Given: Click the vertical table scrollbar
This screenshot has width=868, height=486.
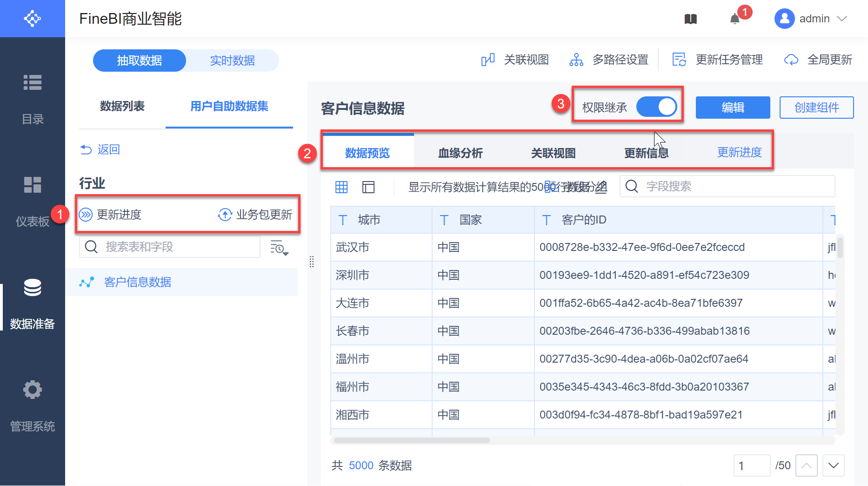Looking at the screenshot, I should click(840, 247).
